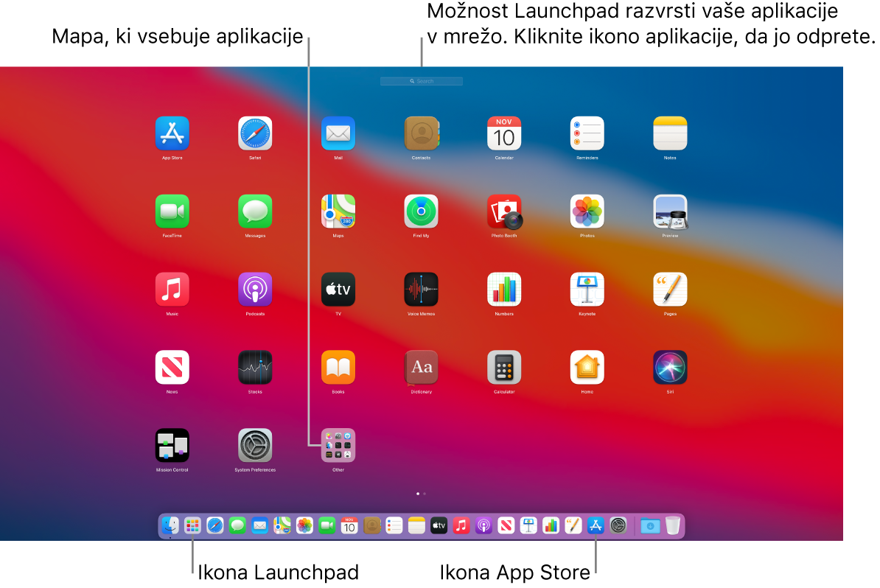Open Numbers in the Launchpad grid

pyautogui.click(x=504, y=290)
